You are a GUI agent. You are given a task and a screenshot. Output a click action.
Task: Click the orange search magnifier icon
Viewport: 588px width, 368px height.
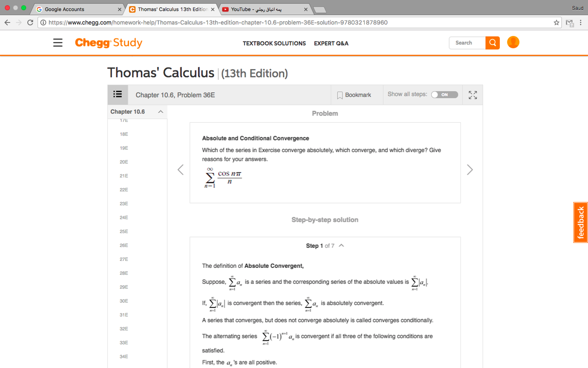[492, 43]
